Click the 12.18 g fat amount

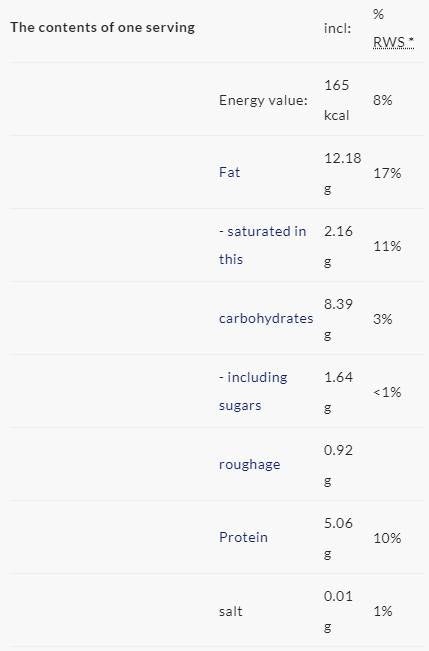(x=343, y=173)
